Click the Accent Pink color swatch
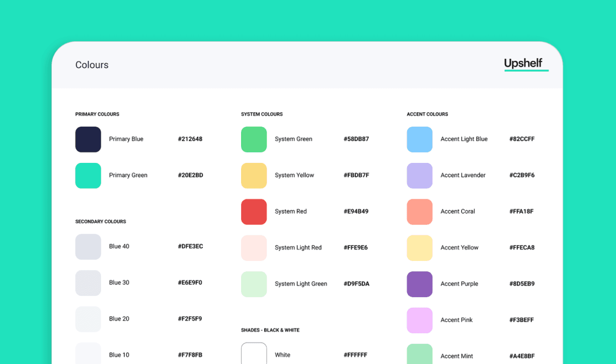616x364 pixels. pos(419,320)
